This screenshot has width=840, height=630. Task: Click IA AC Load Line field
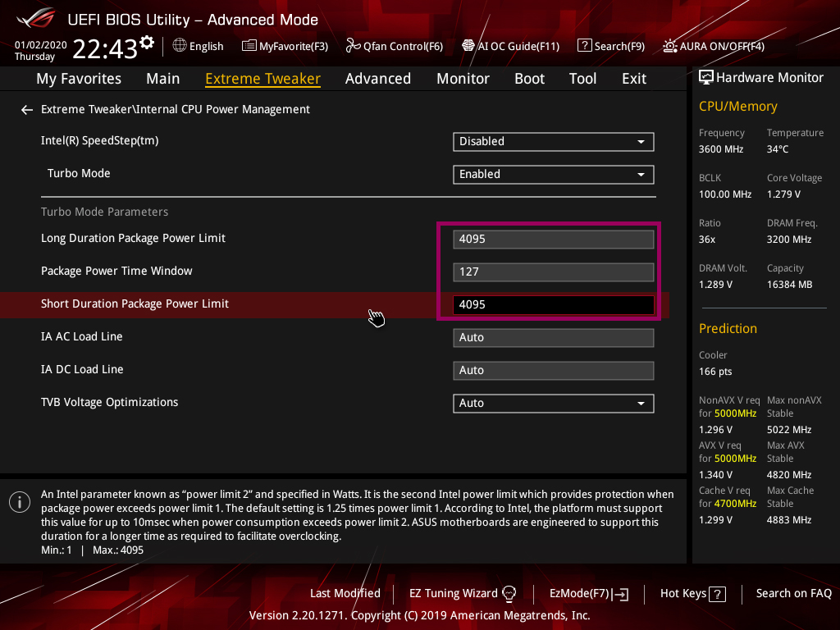pyautogui.click(x=554, y=337)
